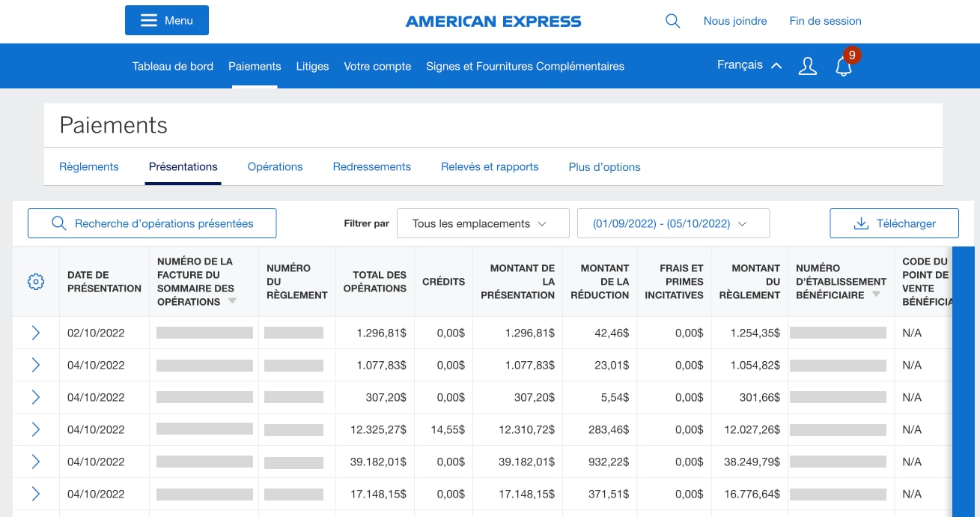
Task: Expand the row with total 307,20$
Action: coord(35,397)
